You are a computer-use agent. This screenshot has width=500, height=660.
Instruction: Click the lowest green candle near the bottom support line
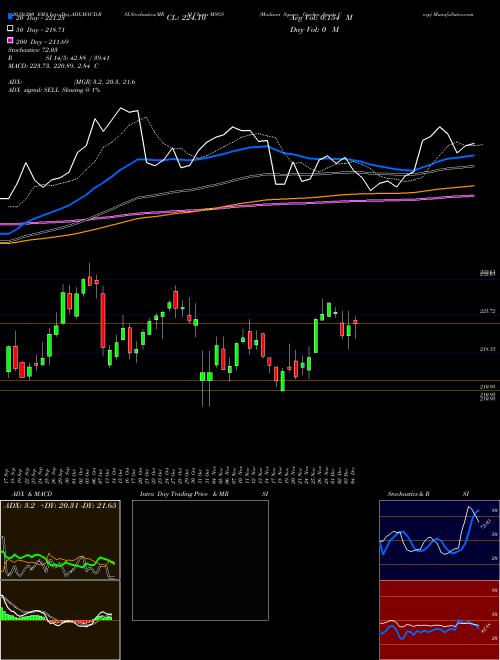282,381
